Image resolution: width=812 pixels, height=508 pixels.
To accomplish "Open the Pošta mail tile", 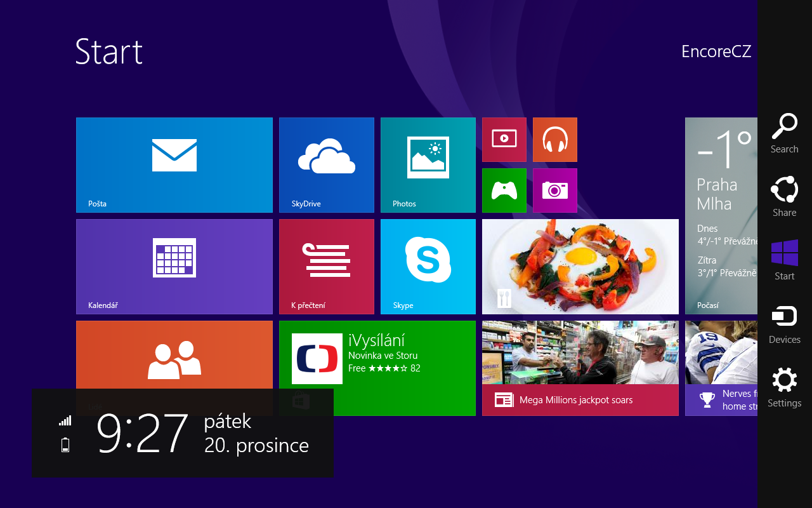I will [x=174, y=165].
